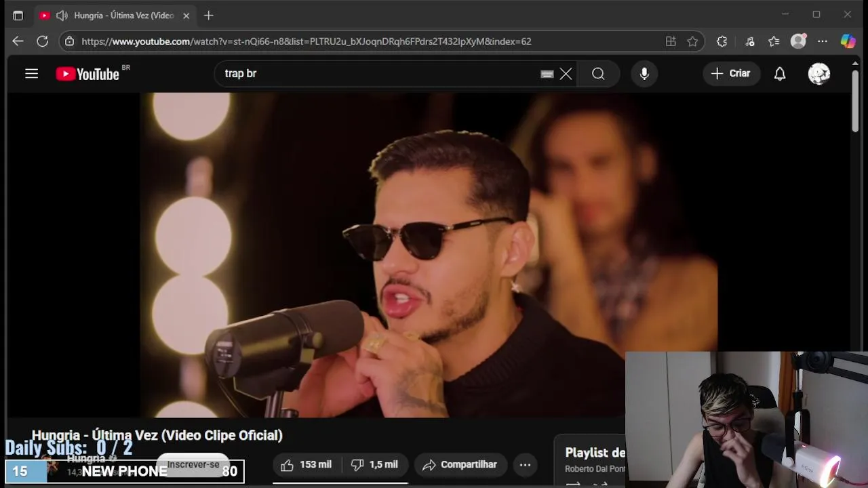Open the YouTube account avatar menu
Screen dimensions: 868x488
(x=819, y=74)
